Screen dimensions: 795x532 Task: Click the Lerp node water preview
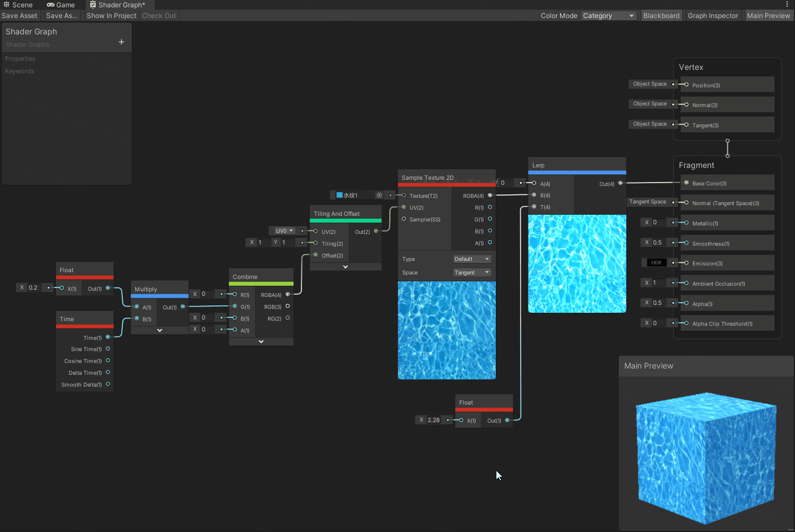(x=577, y=264)
